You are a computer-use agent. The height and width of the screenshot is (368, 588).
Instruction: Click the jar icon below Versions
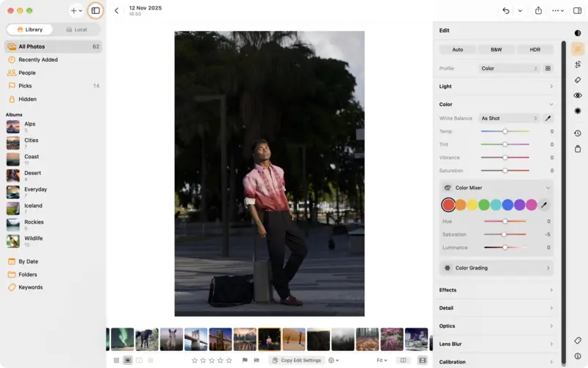click(x=578, y=149)
